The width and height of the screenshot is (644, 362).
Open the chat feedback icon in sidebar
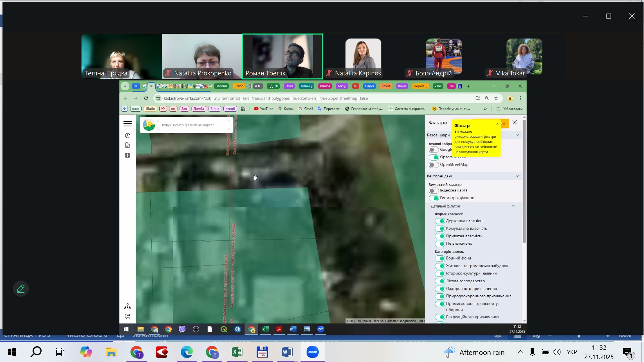127,316
